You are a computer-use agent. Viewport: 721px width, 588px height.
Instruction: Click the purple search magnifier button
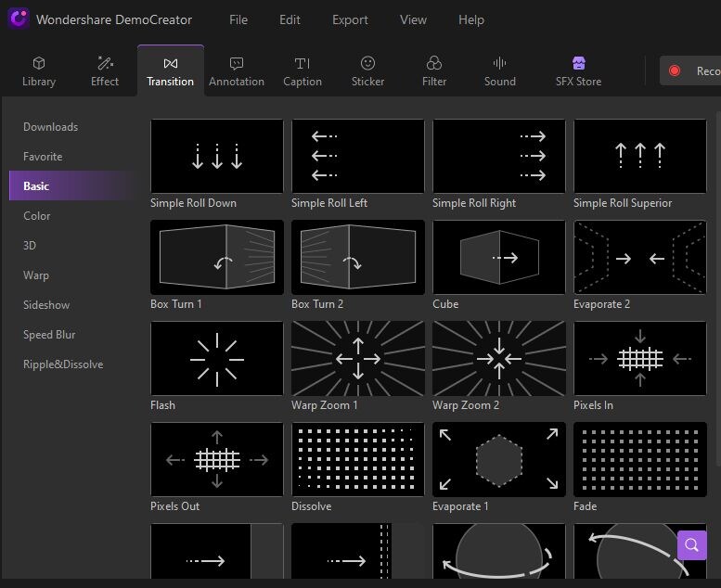click(691, 544)
